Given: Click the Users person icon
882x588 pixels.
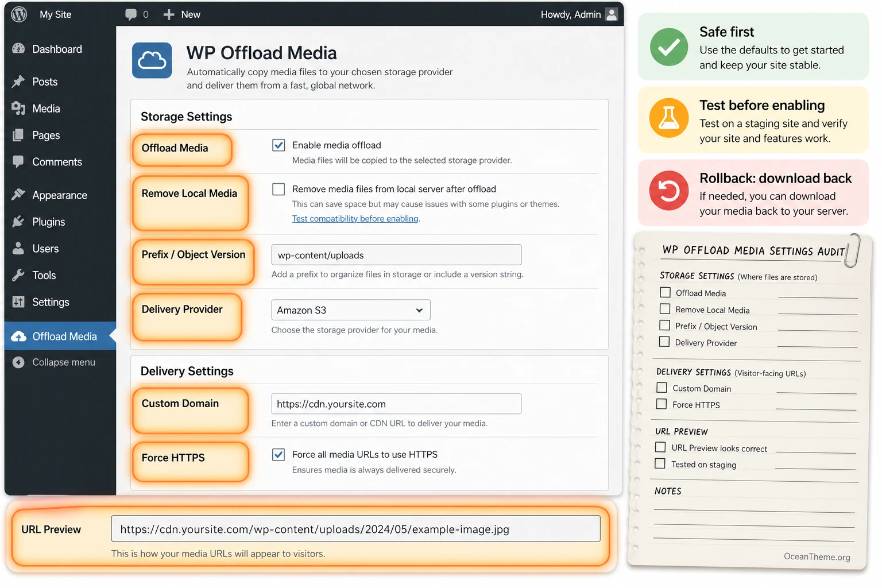Looking at the screenshot, I should [x=18, y=249].
